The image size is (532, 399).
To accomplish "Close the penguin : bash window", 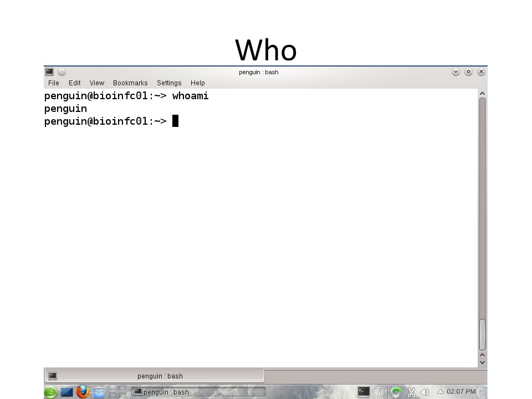I will click(481, 71).
